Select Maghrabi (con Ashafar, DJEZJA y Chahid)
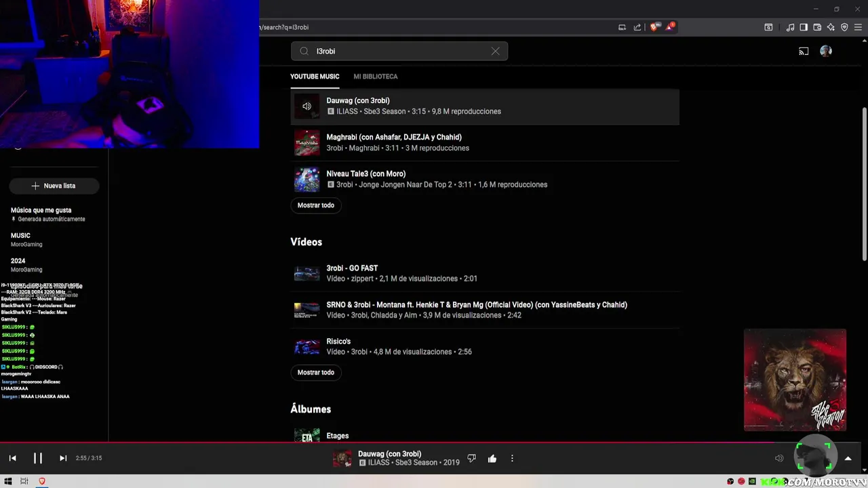The image size is (868, 488). click(394, 137)
